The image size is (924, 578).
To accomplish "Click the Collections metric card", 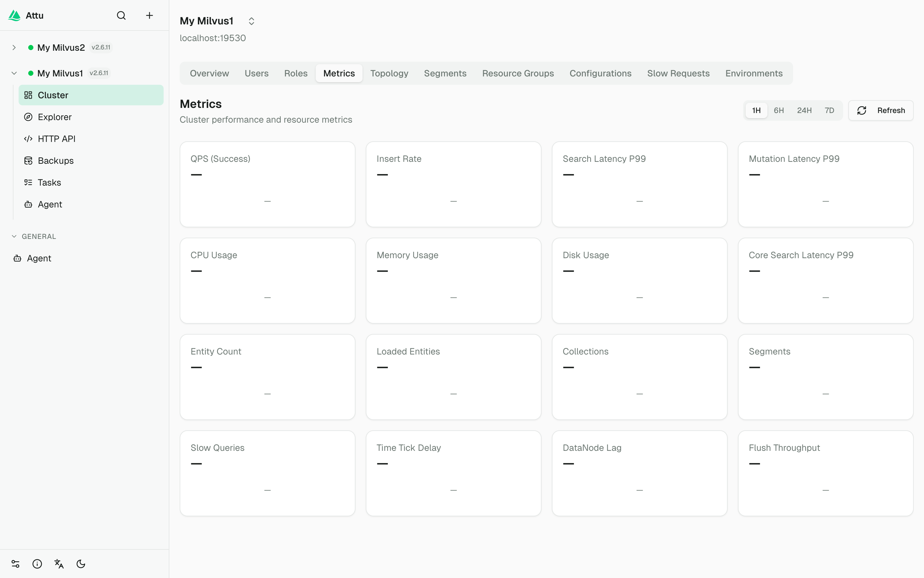I will tap(639, 377).
